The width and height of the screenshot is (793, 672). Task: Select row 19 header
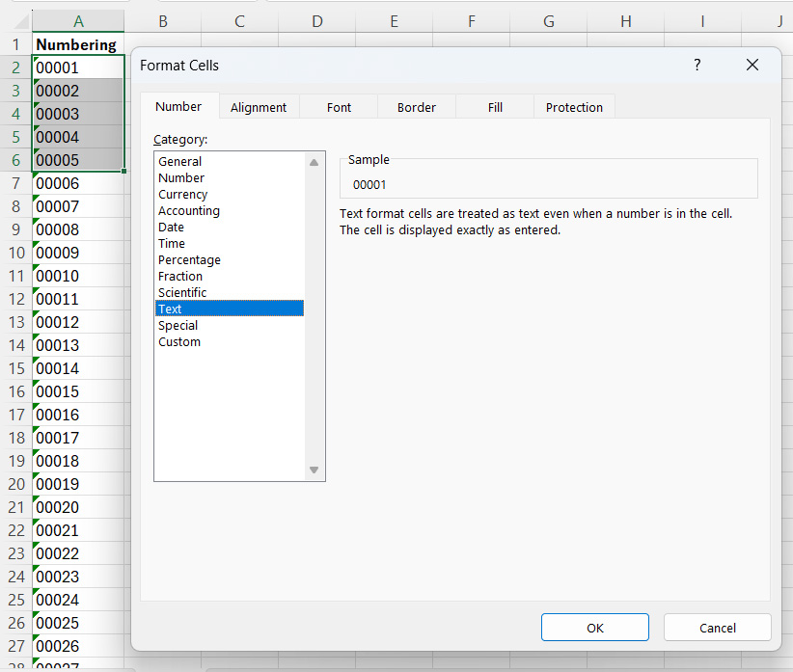pos(16,461)
